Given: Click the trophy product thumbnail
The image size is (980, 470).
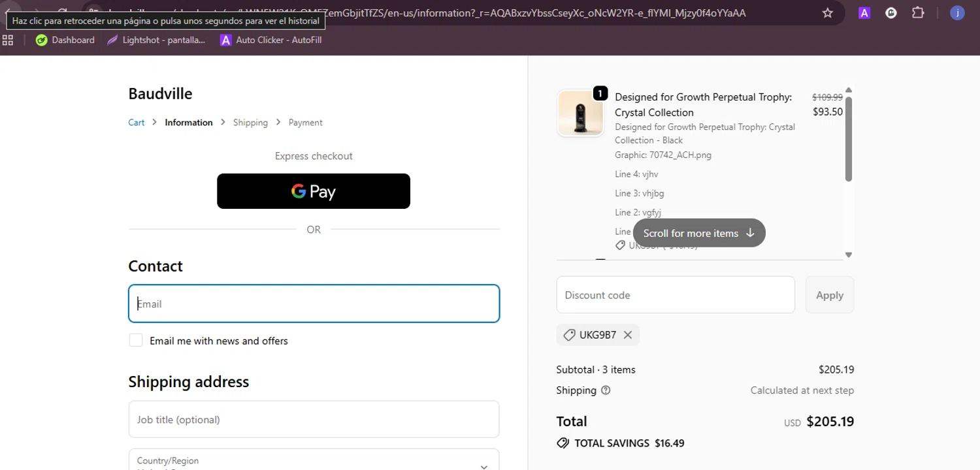Looking at the screenshot, I should coord(580,113).
